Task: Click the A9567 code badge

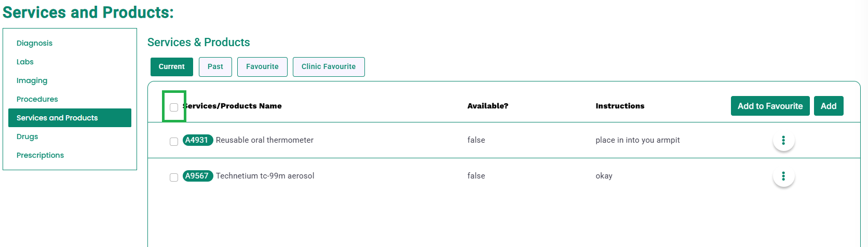Action: click(198, 176)
